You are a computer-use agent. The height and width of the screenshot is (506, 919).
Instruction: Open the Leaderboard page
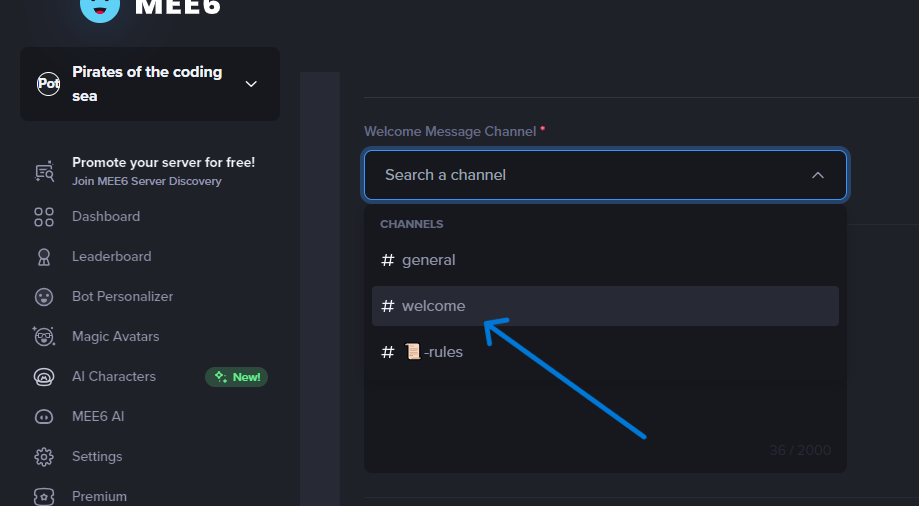[x=112, y=257]
